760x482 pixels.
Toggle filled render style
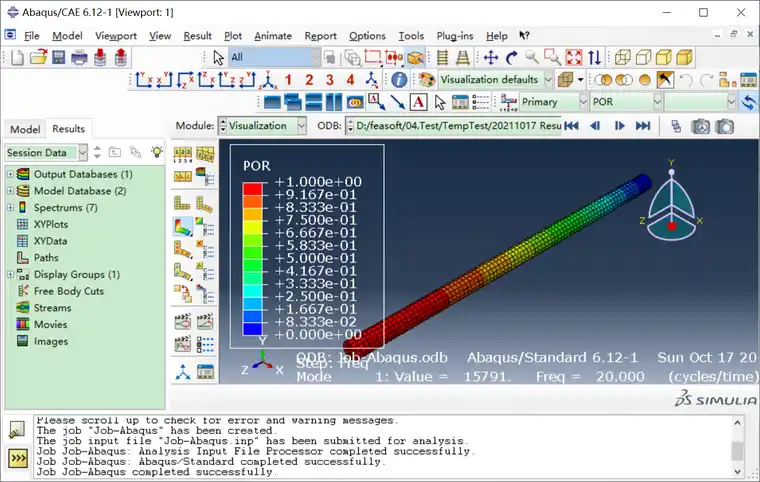[664, 58]
